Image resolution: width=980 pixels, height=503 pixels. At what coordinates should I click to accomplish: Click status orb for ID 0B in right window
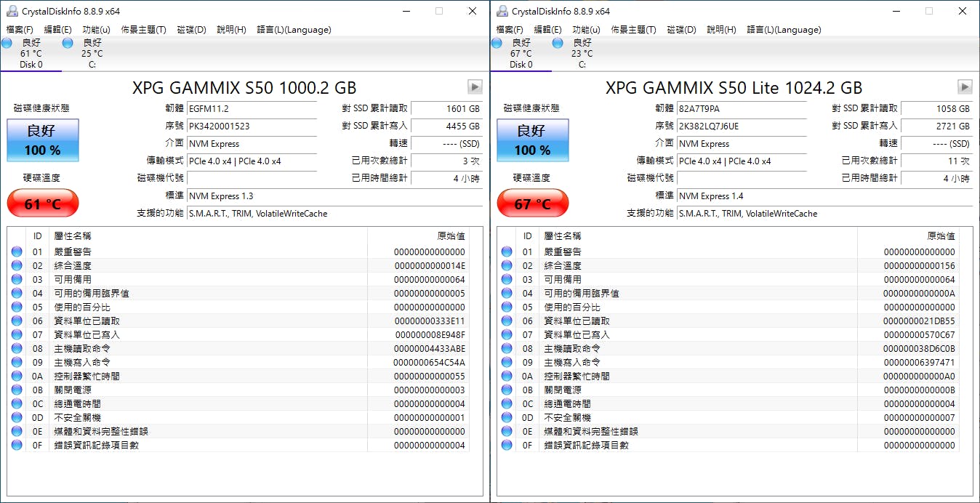[507, 390]
